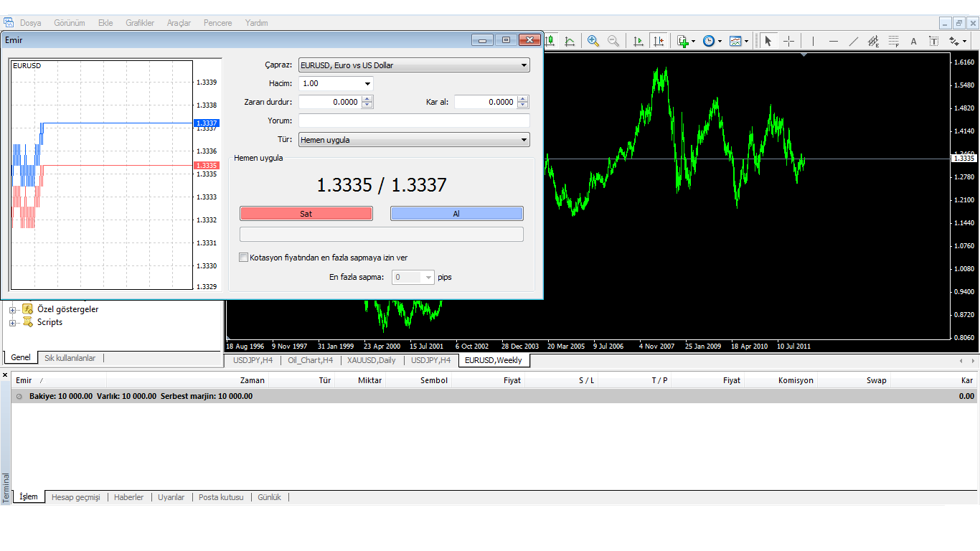Select the vertical line drawing tool
Viewport: 980px width, 551px height.
tap(813, 41)
